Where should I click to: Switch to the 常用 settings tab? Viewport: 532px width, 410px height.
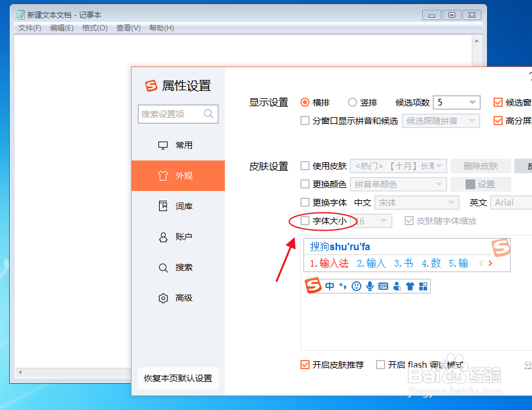coord(178,145)
